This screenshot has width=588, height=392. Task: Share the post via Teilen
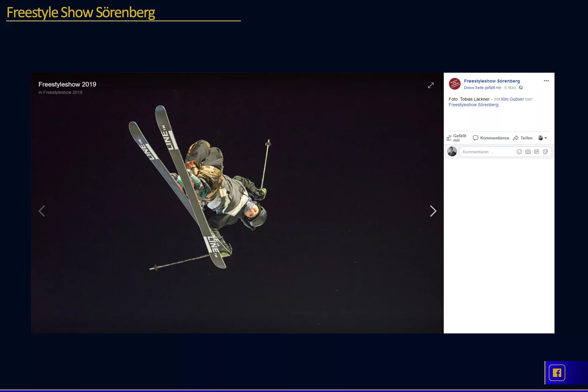[x=523, y=138]
